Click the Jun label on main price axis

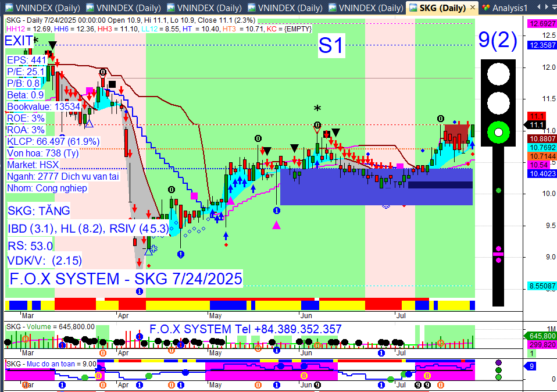pos(306,316)
